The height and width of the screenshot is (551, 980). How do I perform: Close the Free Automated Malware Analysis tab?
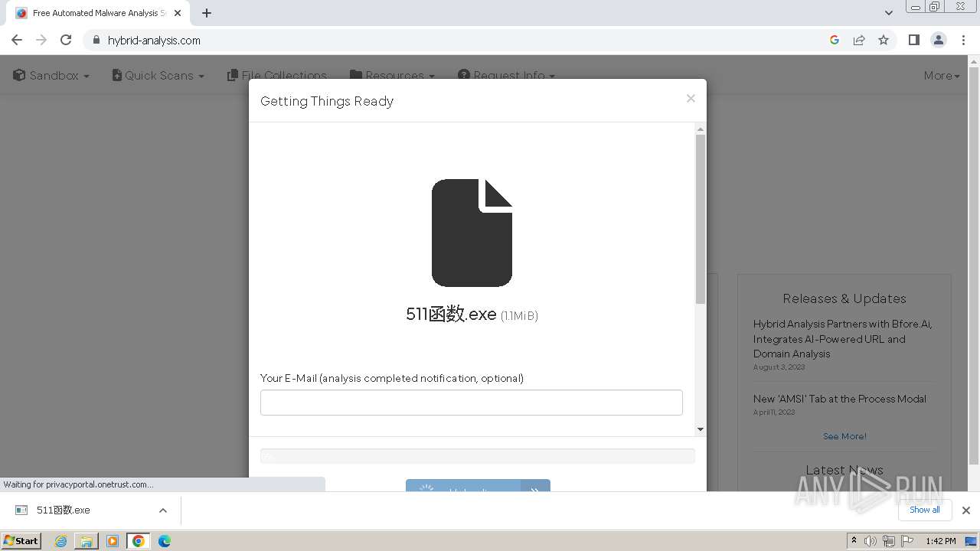[178, 13]
